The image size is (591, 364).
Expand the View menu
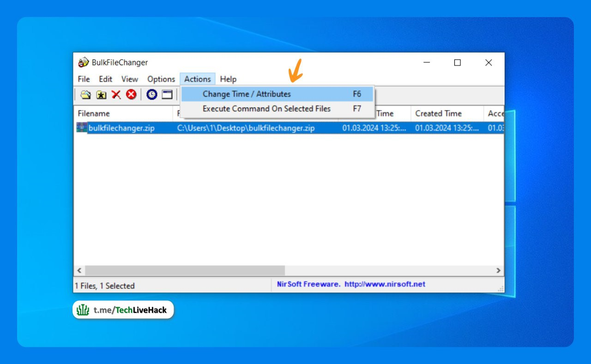tap(129, 79)
